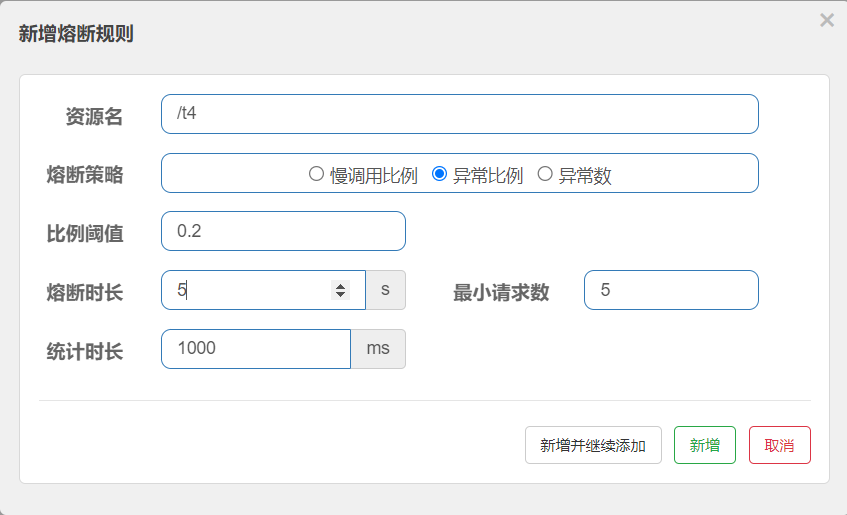This screenshot has height=515, width=847.
Task: Click the 最小请求数 label
Action: point(501,292)
